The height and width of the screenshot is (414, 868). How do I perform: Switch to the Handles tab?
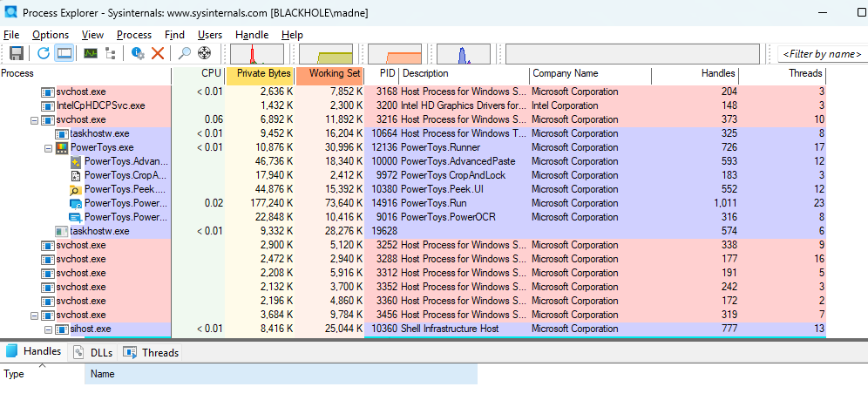tap(34, 351)
